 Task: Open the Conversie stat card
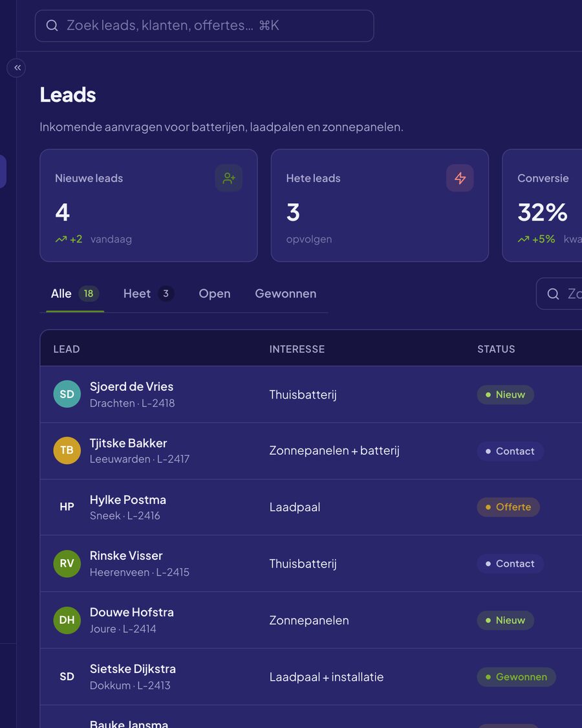click(542, 205)
